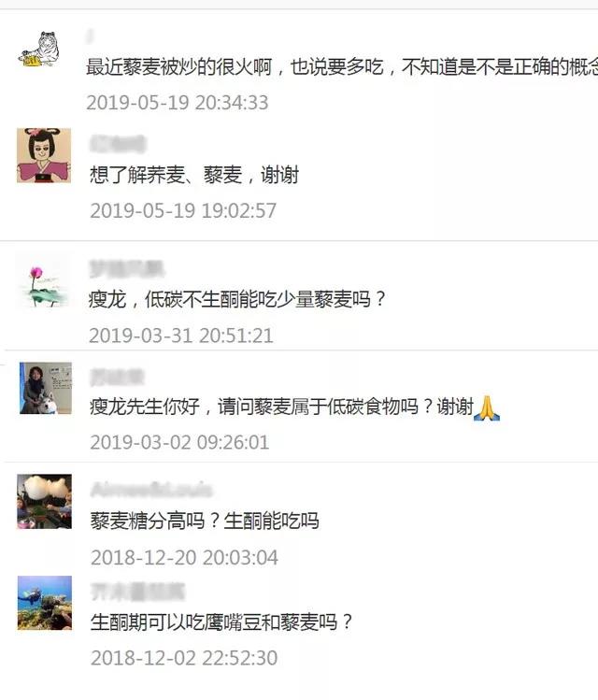Select timestamp 2019-03-31 20:51:21
Image resolution: width=598 pixels, height=700 pixels.
click(x=180, y=336)
